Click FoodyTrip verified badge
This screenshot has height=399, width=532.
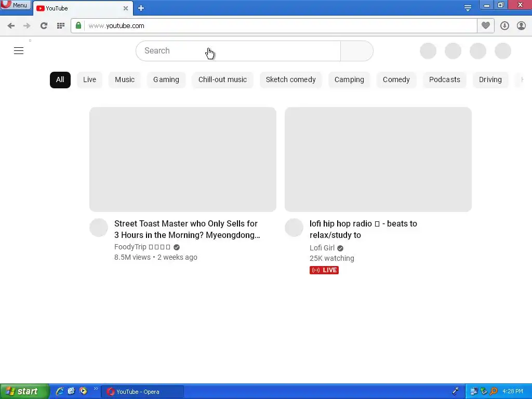pos(177,247)
